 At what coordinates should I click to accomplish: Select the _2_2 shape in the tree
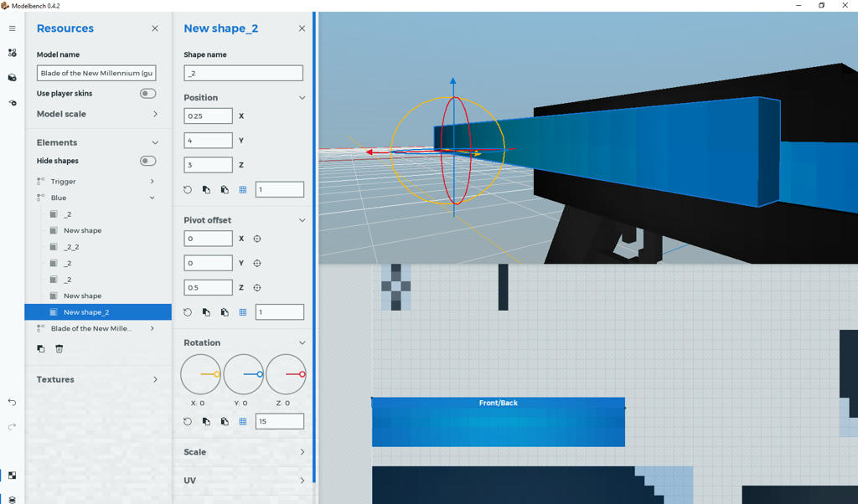[71, 247]
